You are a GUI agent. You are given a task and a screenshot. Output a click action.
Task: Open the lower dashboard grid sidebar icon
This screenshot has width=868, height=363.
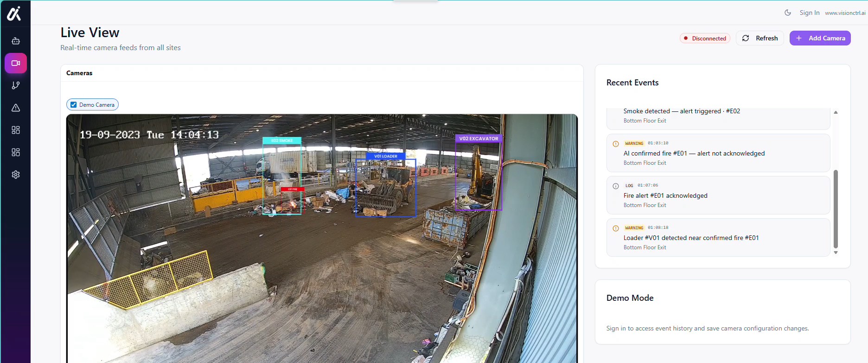coord(16,152)
